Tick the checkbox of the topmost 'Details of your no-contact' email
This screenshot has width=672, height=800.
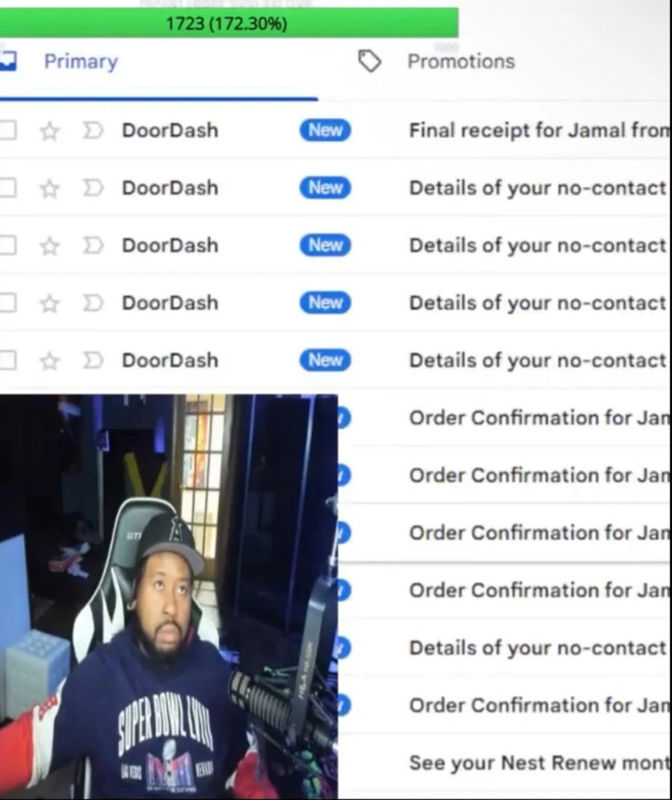[x=7, y=189]
